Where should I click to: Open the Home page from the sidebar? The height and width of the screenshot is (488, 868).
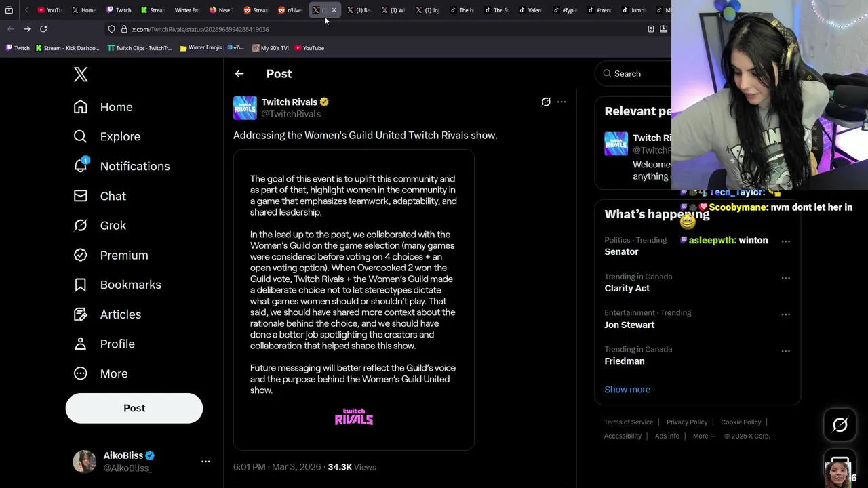pos(103,107)
